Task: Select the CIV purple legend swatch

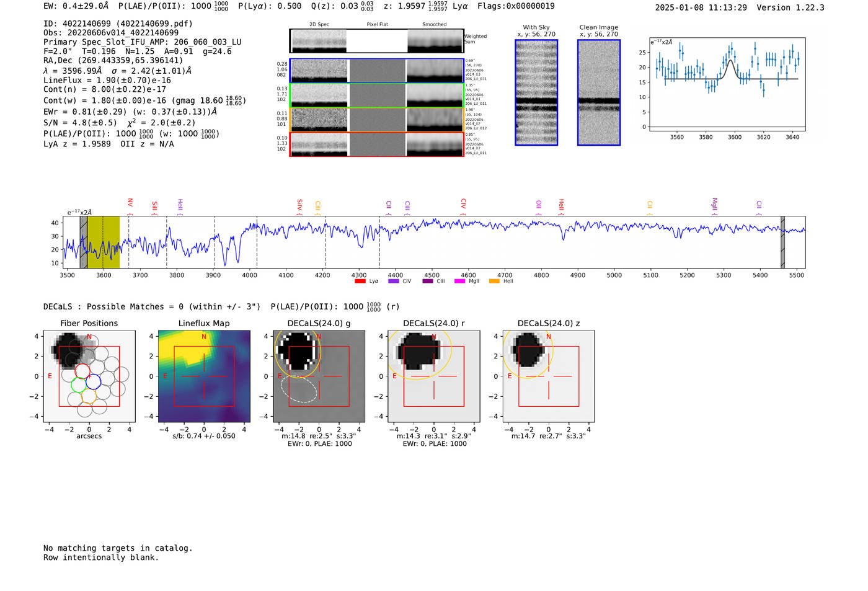Action: (393, 282)
